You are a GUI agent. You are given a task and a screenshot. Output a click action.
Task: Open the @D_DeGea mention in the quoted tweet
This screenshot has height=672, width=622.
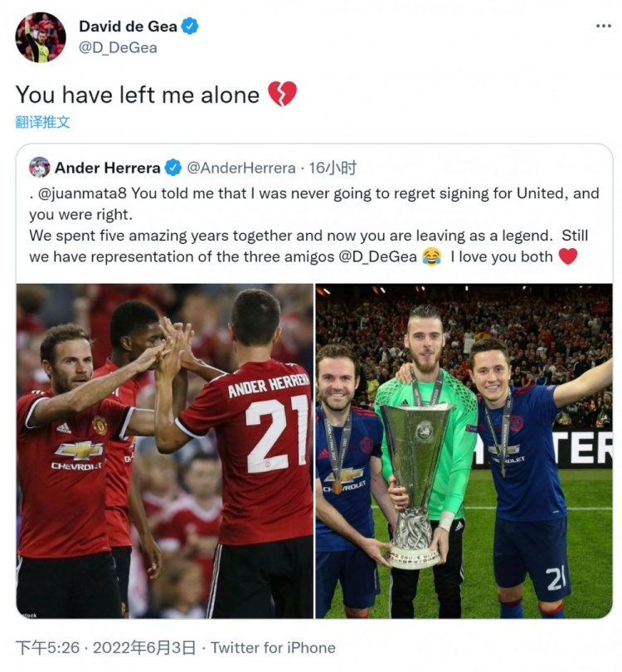pyautogui.click(x=377, y=256)
